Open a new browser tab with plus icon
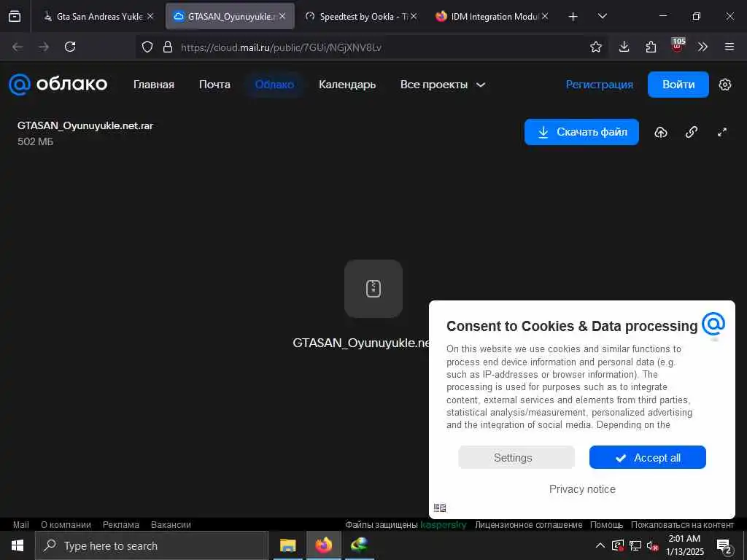747x560 pixels. 573,17
